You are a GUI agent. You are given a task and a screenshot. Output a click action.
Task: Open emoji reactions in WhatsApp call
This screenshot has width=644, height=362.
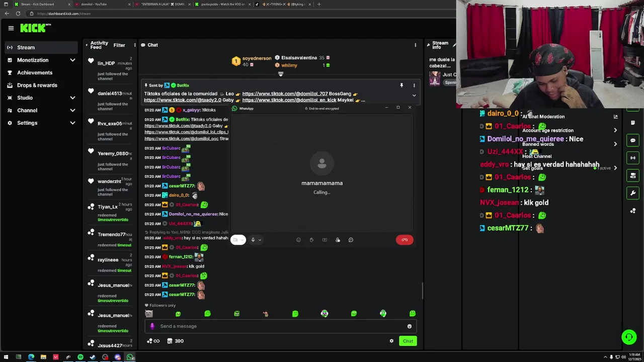298,240
